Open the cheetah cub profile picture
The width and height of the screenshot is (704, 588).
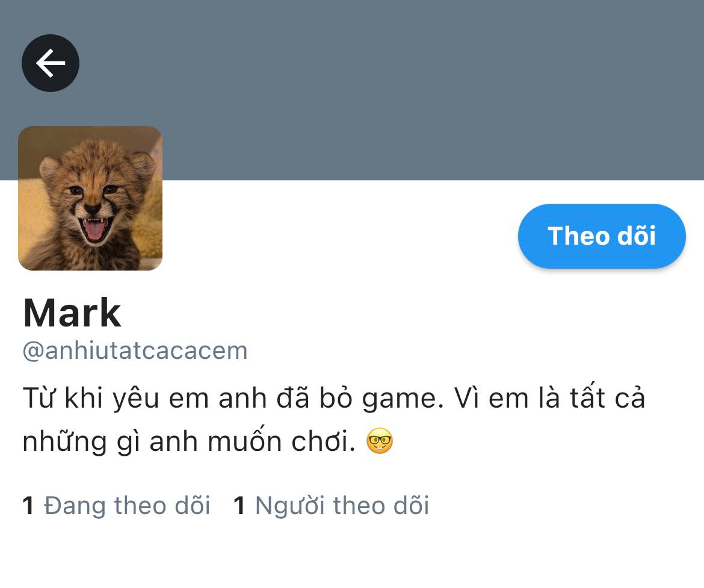pos(90,198)
